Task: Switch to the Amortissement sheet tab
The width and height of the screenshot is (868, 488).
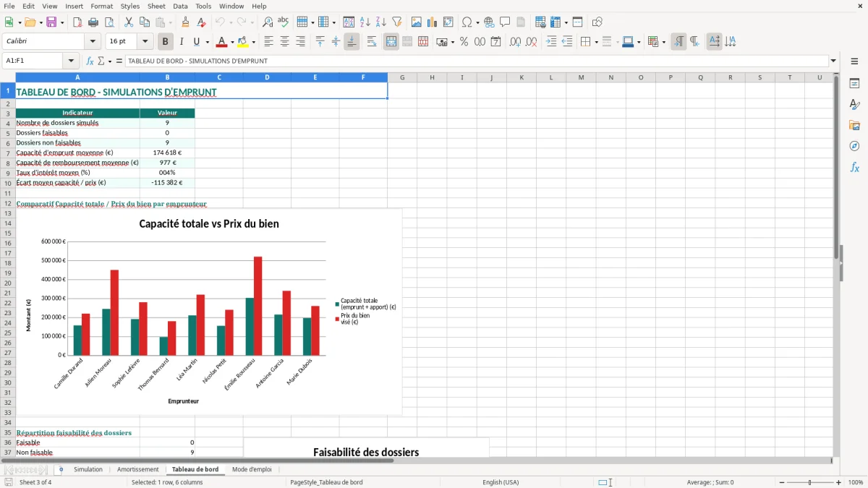Action: (x=137, y=470)
